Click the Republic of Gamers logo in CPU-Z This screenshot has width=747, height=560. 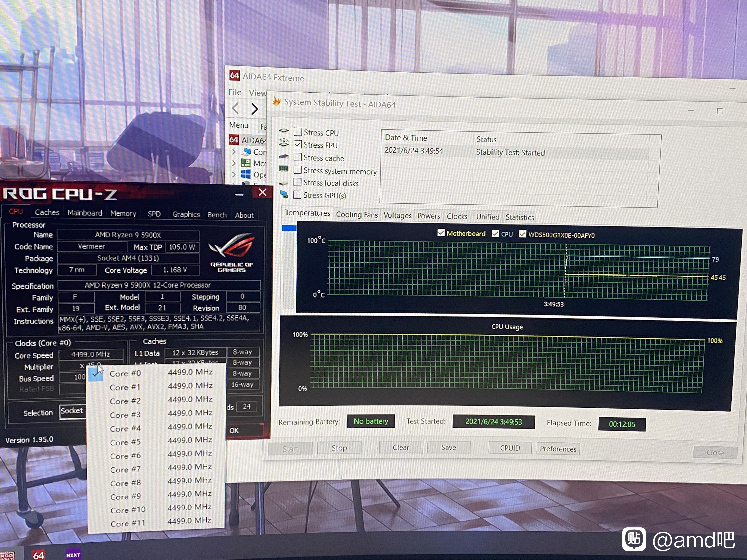[x=232, y=252]
